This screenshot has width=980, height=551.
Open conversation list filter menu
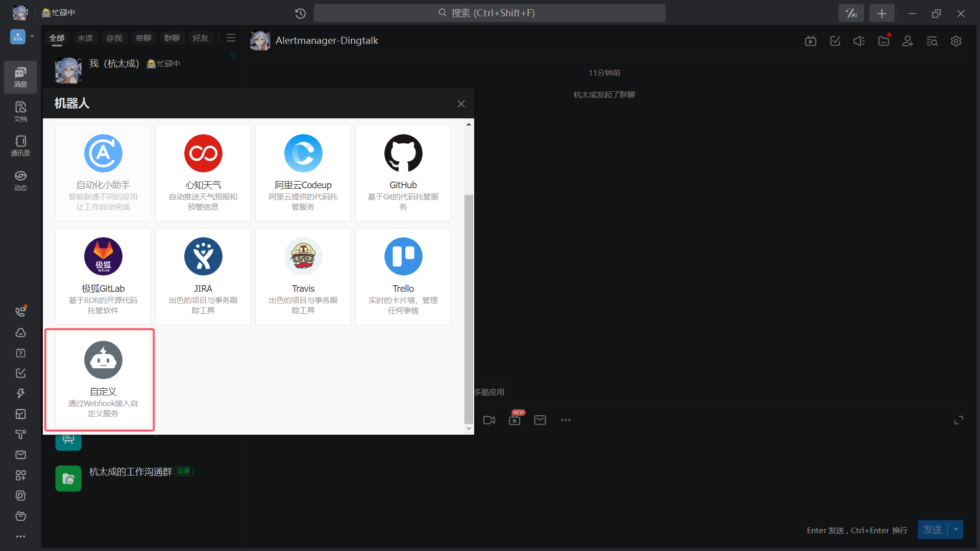(x=231, y=38)
